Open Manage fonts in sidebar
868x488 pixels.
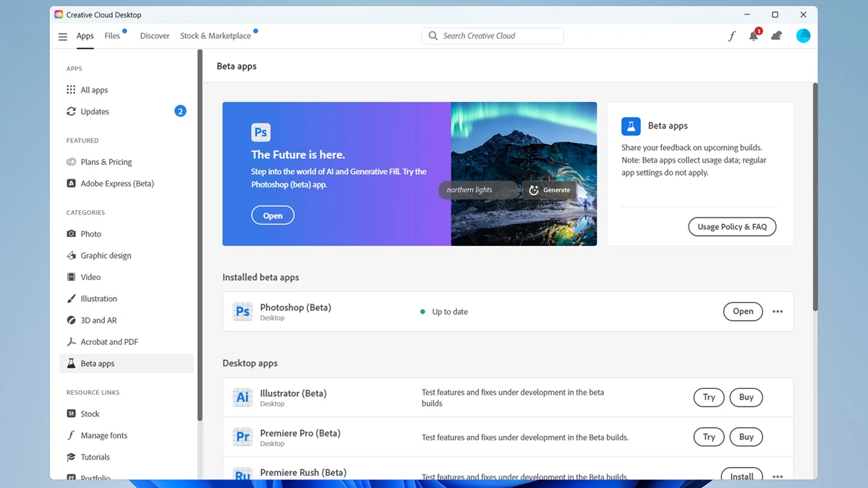click(x=103, y=436)
